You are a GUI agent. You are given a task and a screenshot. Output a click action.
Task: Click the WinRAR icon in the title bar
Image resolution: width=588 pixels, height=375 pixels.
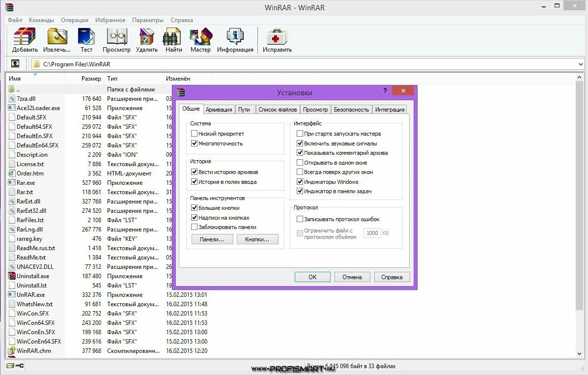point(9,7)
